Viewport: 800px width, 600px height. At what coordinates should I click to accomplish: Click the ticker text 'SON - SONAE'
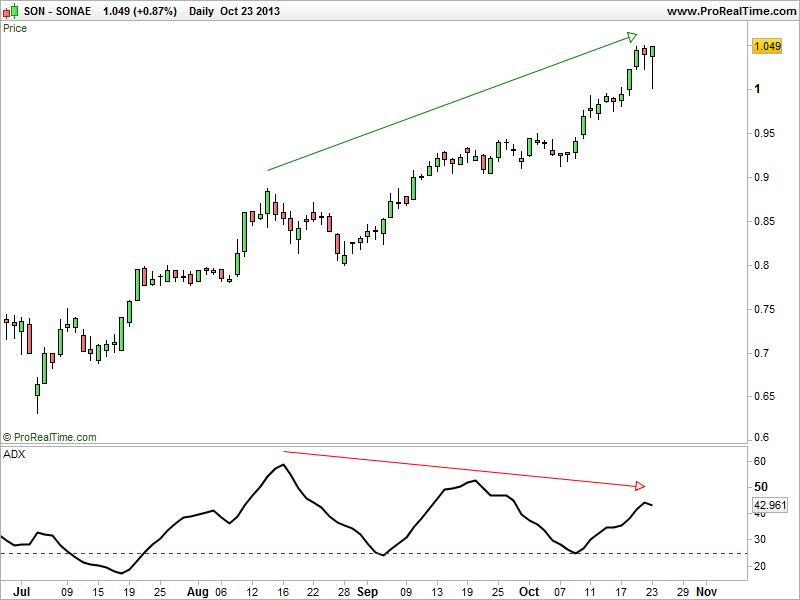click(x=57, y=11)
